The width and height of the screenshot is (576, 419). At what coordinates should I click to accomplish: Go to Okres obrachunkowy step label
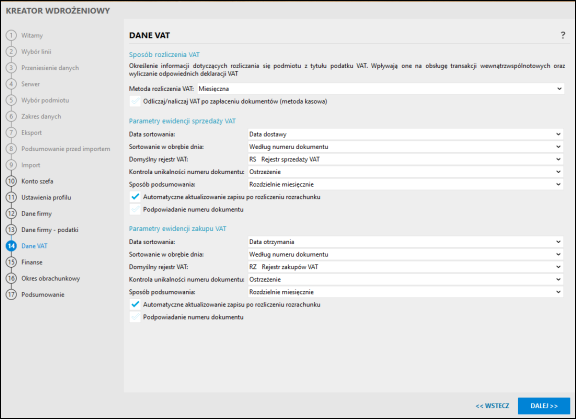[50, 278]
